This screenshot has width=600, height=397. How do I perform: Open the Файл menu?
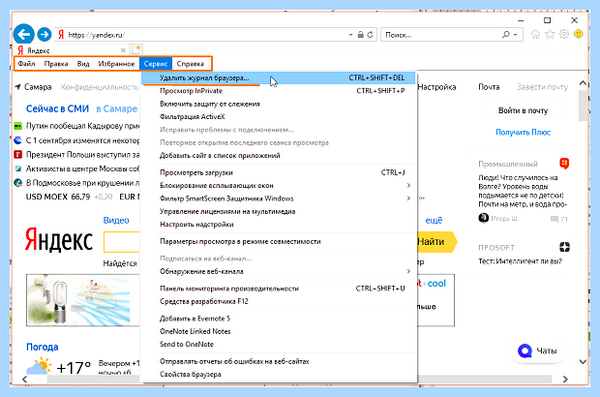coord(26,64)
